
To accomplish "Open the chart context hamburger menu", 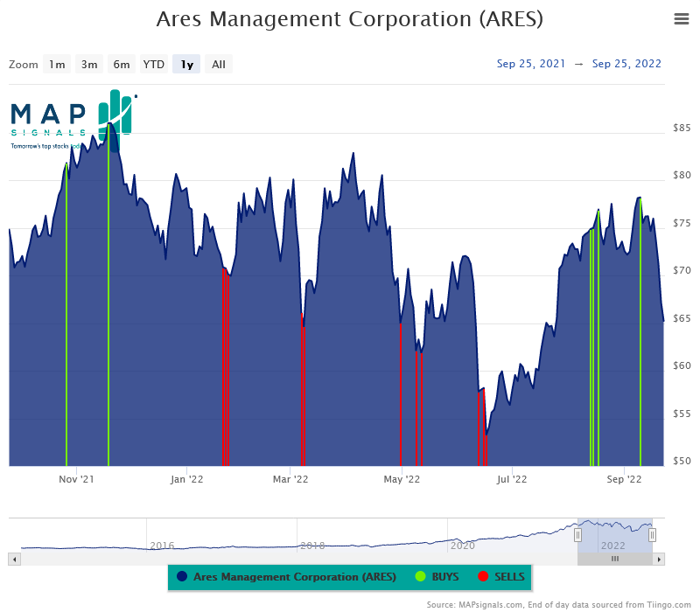I will tap(682, 18).
